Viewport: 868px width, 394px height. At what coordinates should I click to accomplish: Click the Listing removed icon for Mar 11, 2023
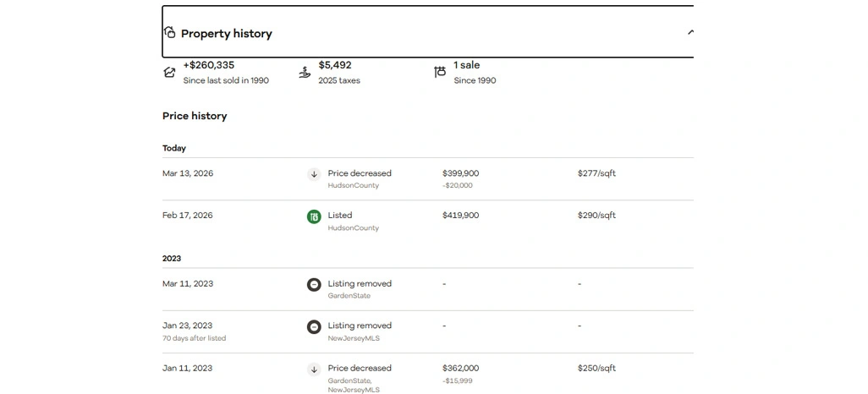314,285
